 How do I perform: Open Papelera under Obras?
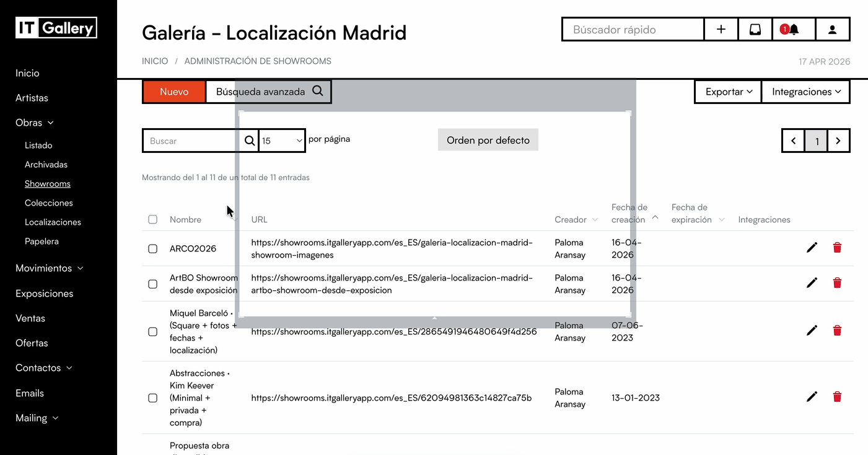point(42,241)
